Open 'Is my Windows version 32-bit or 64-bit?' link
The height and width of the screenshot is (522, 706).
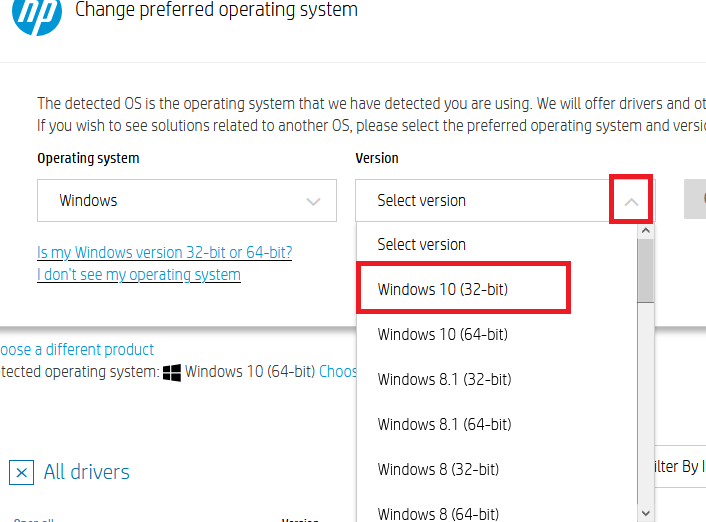(164, 252)
